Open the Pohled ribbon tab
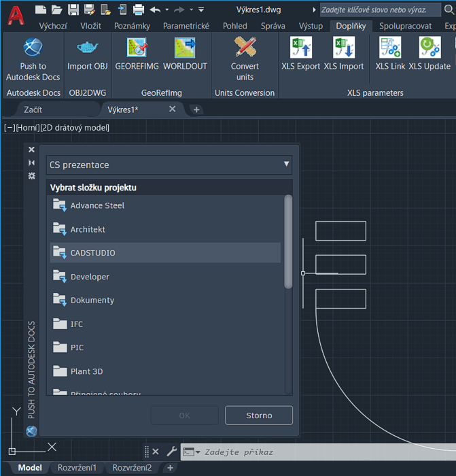456x476 pixels. click(235, 26)
